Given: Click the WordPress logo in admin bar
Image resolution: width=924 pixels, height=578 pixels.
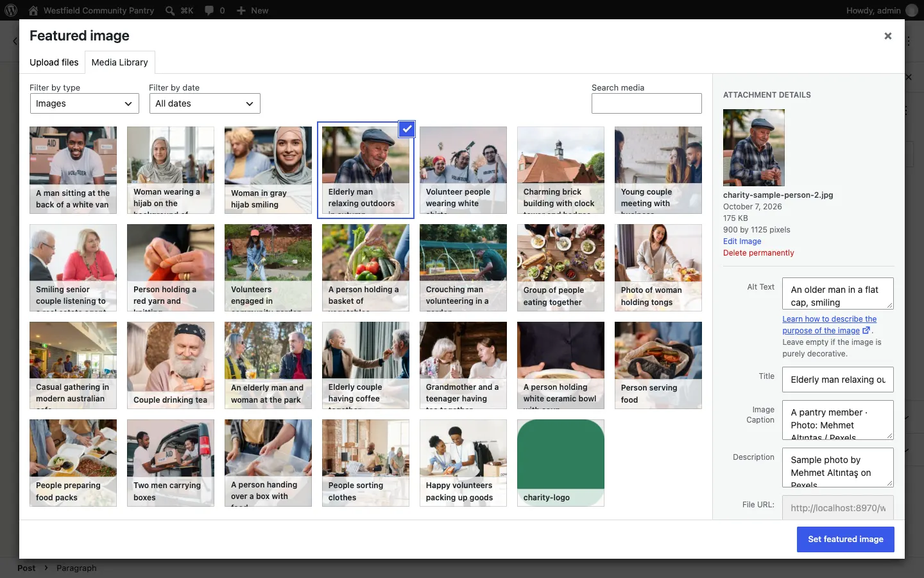Looking at the screenshot, I should (x=11, y=10).
